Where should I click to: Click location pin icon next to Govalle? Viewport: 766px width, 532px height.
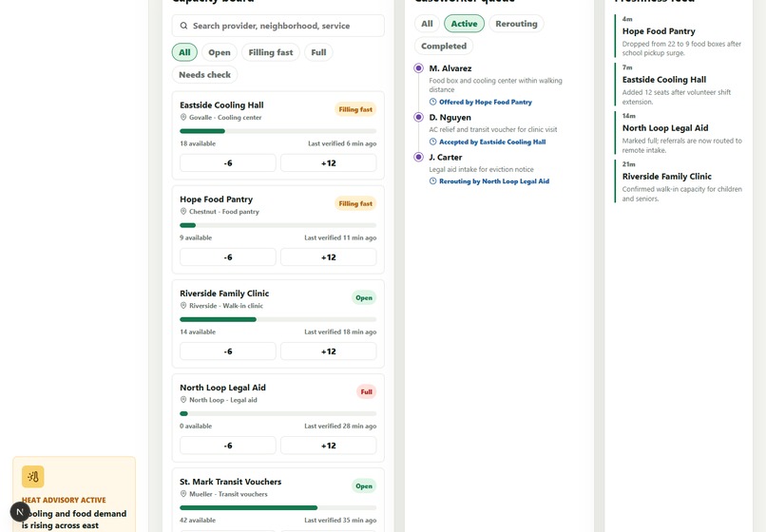click(183, 117)
